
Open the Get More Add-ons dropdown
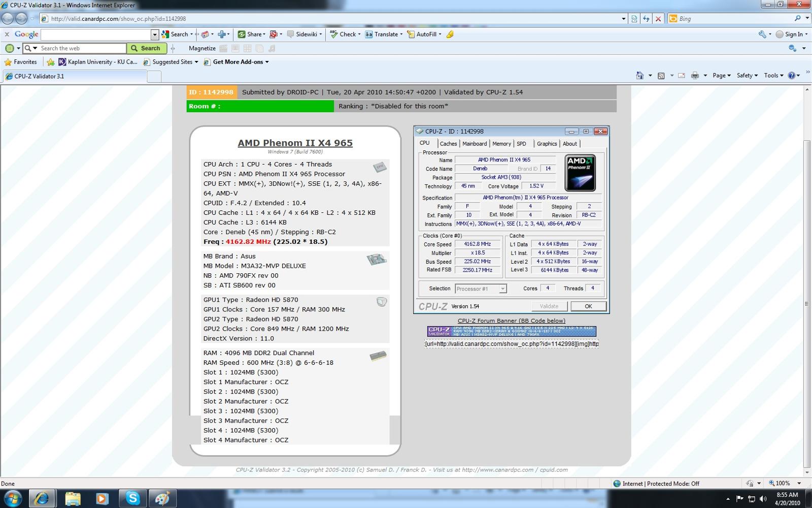coord(236,62)
